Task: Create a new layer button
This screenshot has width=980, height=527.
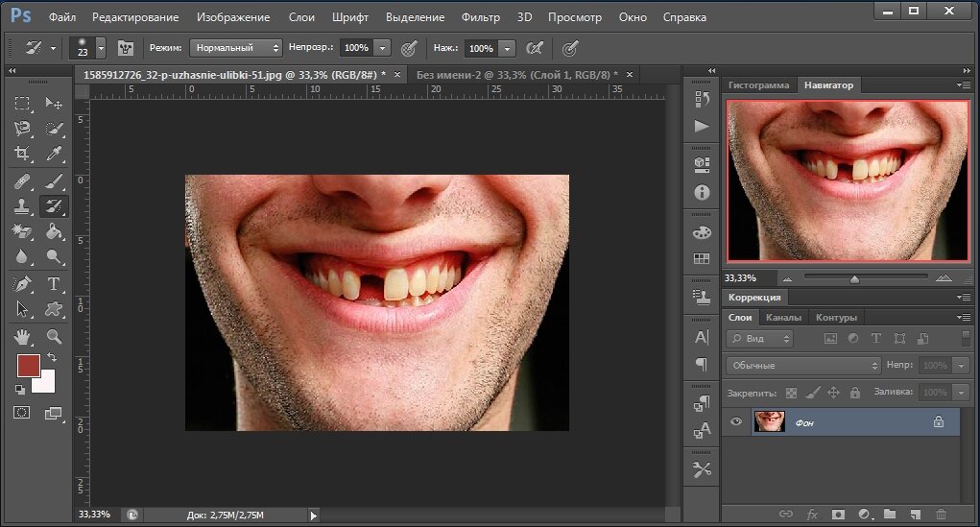Action: click(915, 515)
